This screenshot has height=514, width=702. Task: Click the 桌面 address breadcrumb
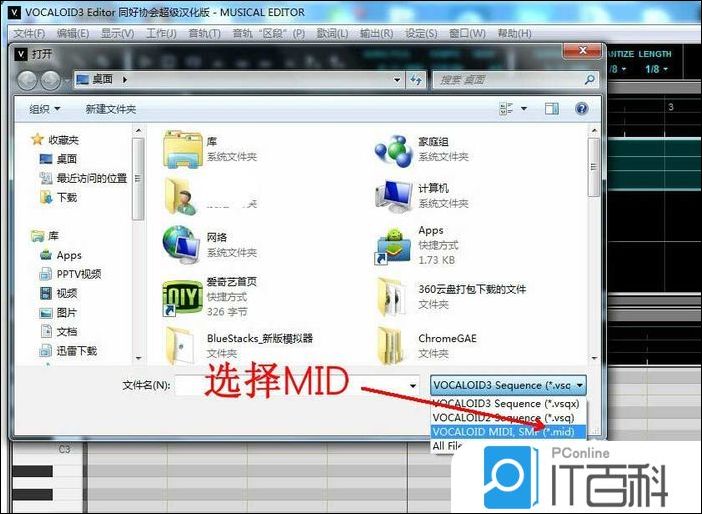point(103,80)
